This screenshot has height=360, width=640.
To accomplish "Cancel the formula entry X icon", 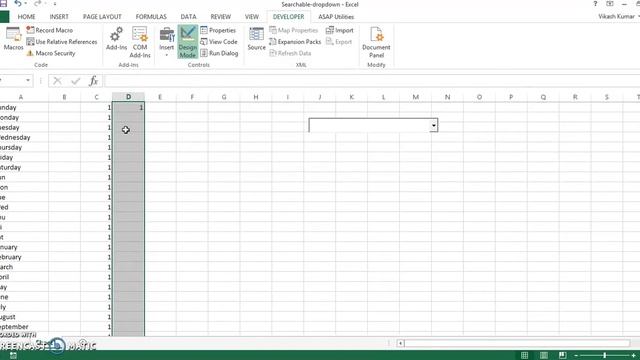I will [57, 81].
